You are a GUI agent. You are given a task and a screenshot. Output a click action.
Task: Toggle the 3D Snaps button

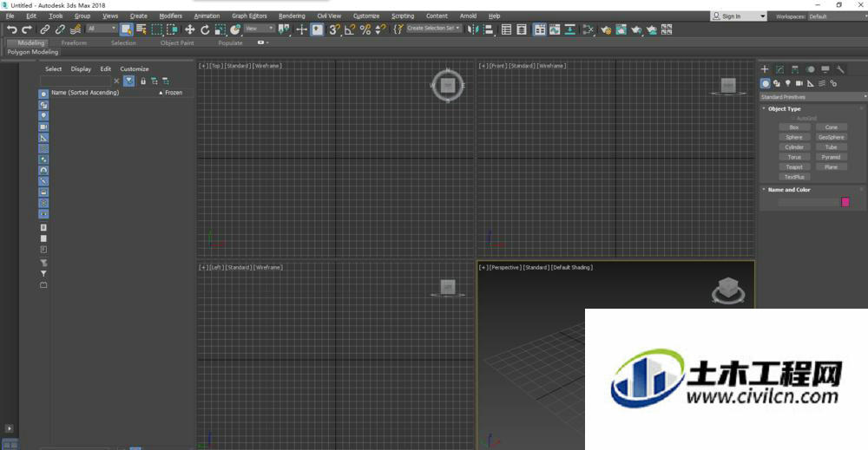coord(334,29)
